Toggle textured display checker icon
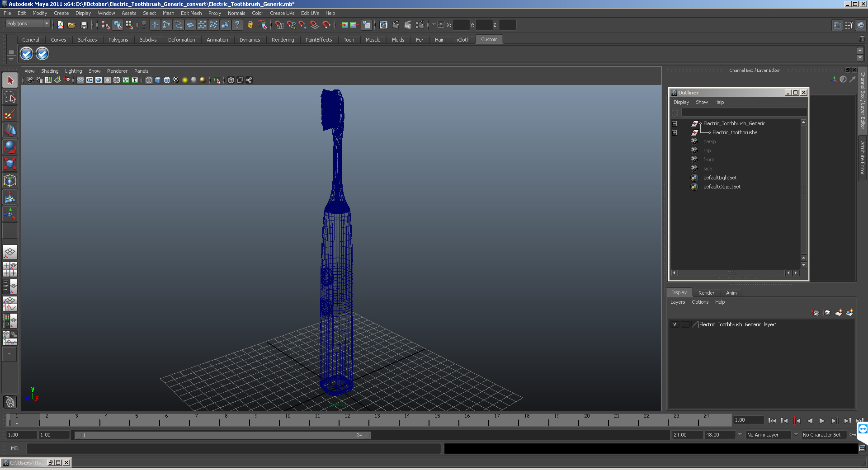This screenshot has height=470, width=868. click(x=176, y=80)
